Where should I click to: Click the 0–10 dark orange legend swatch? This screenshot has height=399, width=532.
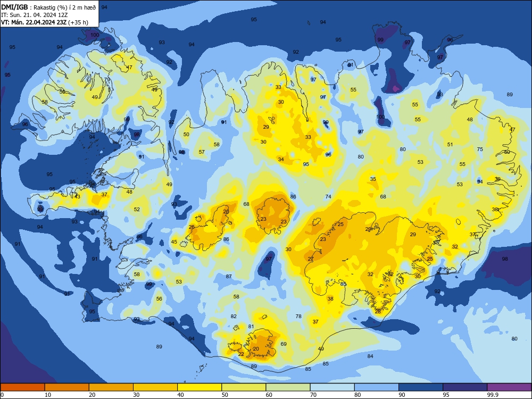tap(22, 387)
